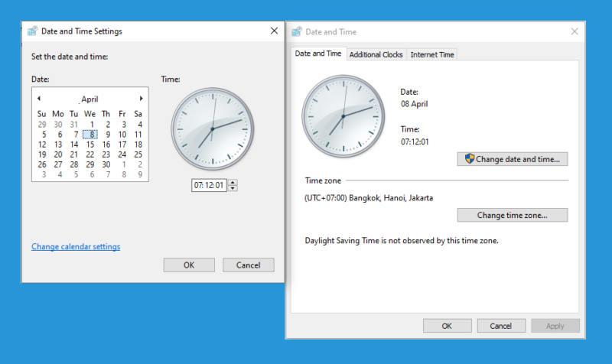The image size is (612, 364).
Task: Open the April month header in calendar
Action: click(90, 99)
